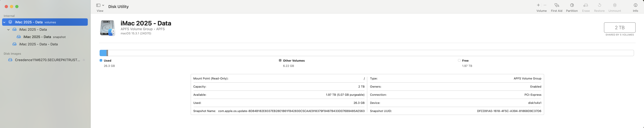This screenshot has height=128, width=644.
Task: Click the Creedence disk image drive icon
Action: tap(10, 60)
